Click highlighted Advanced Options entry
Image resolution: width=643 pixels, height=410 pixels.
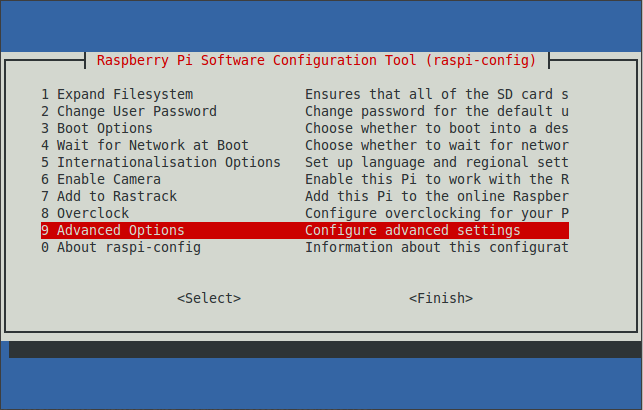pyautogui.click(x=305, y=230)
